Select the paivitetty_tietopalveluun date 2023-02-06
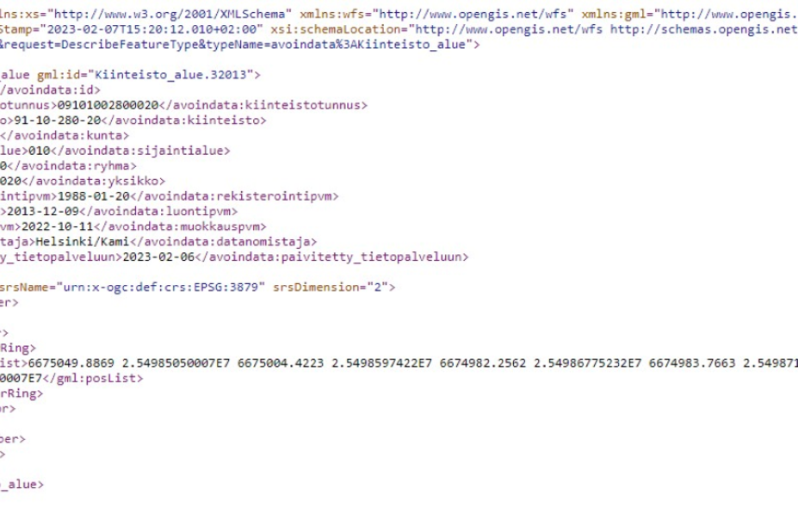The width and height of the screenshot is (798, 532). (158, 257)
